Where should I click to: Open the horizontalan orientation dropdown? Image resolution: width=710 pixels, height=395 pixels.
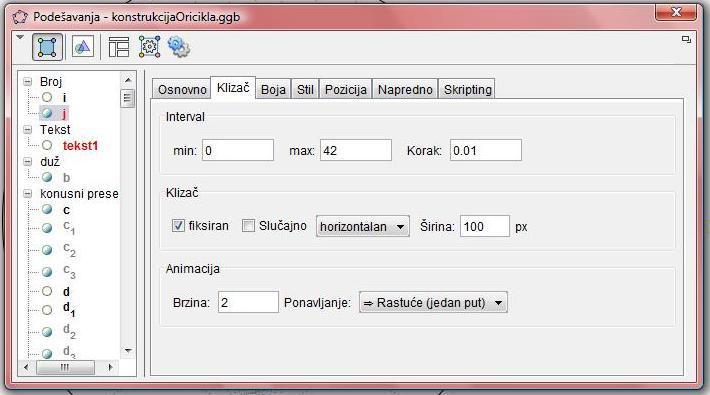point(363,226)
